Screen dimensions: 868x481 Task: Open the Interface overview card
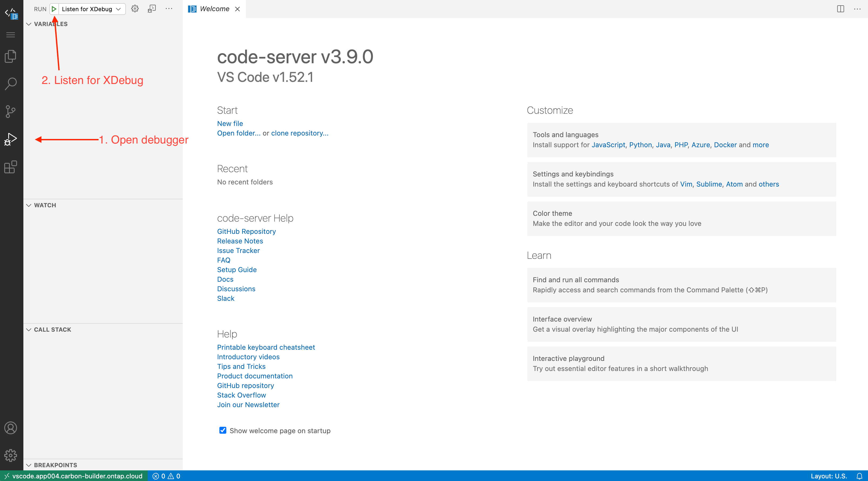681,324
